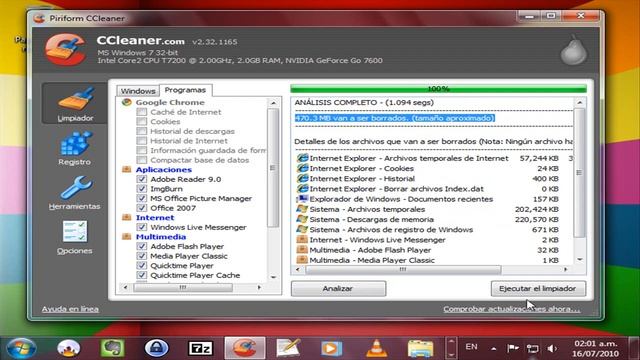Image resolution: width=640 pixels, height=360 pixels.
Task: Click the CCleaner logo in header
Action: coord(65,50)
